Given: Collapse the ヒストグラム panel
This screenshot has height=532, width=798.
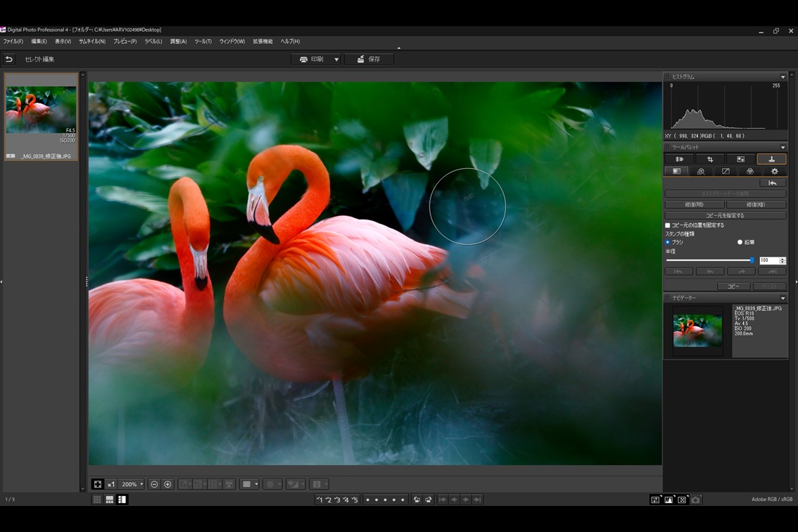Looking at the screenshot, I should coord(783,77).
